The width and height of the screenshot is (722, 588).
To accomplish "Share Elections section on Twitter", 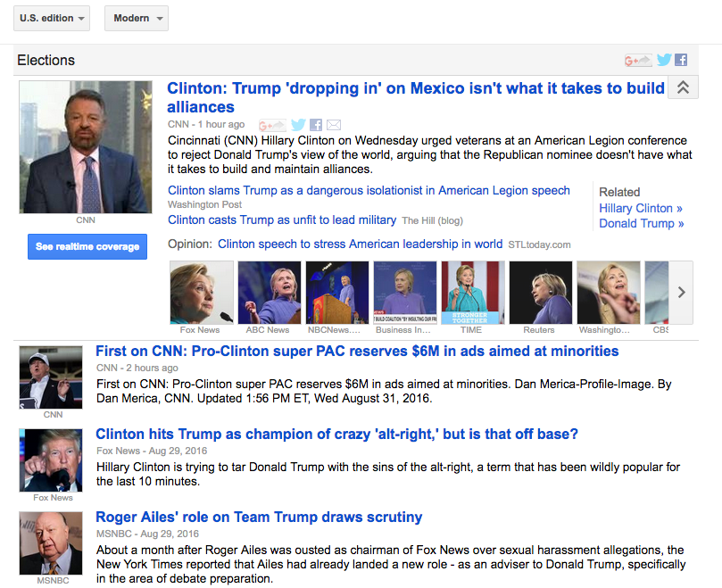I will 663,60.
